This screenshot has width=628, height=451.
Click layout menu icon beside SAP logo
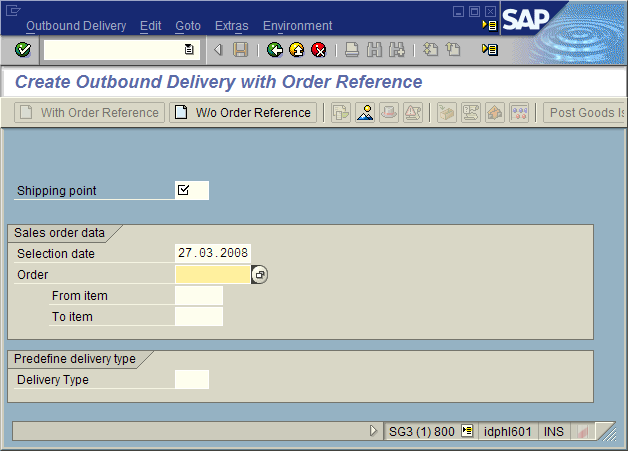click(489, 26)
